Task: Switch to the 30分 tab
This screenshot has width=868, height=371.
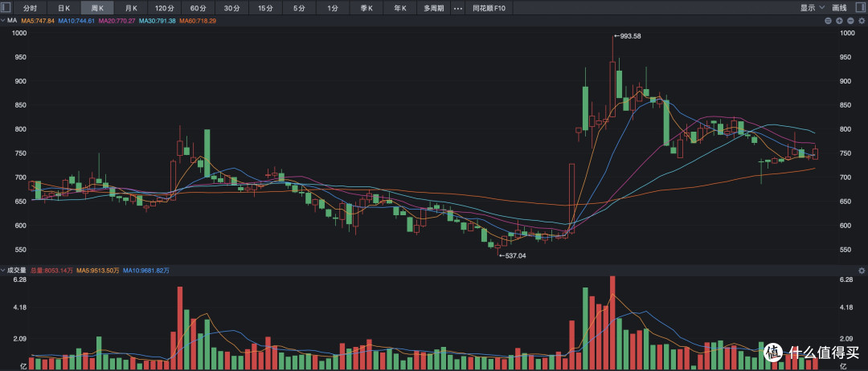Action: click(x=232, y=8)
